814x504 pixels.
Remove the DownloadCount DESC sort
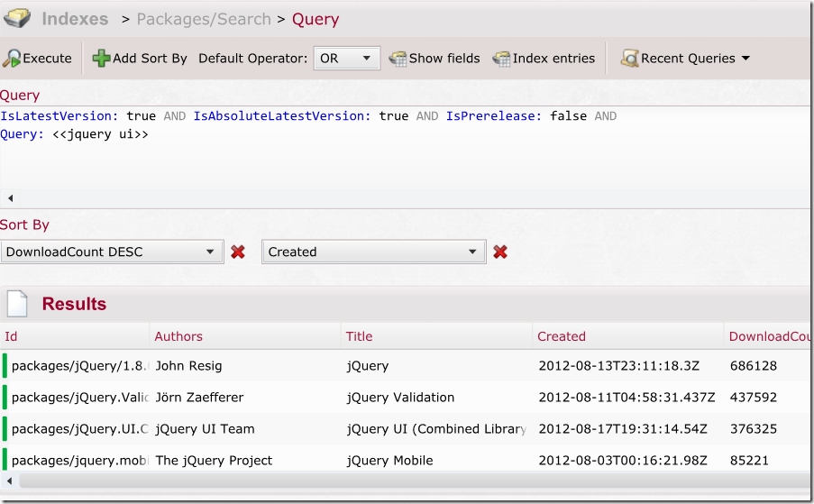(x=238, y=252)
